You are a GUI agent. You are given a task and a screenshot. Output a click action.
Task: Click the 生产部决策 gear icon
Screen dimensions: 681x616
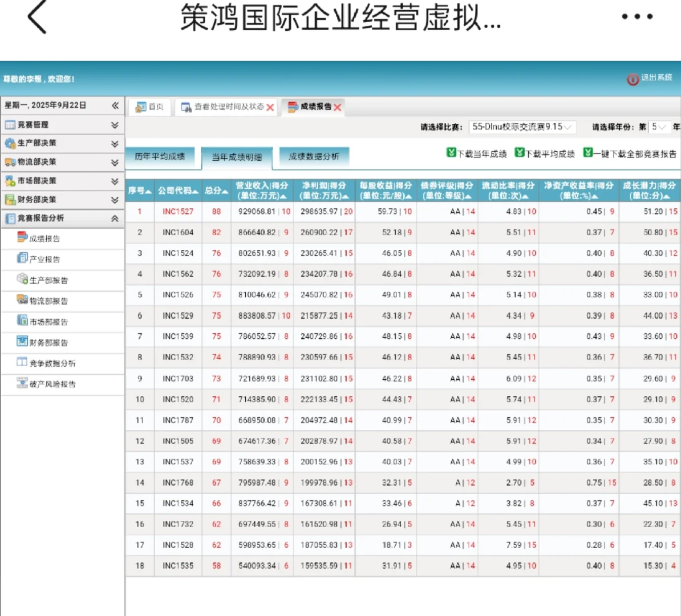pyautogui.click(x=10, y=143)
